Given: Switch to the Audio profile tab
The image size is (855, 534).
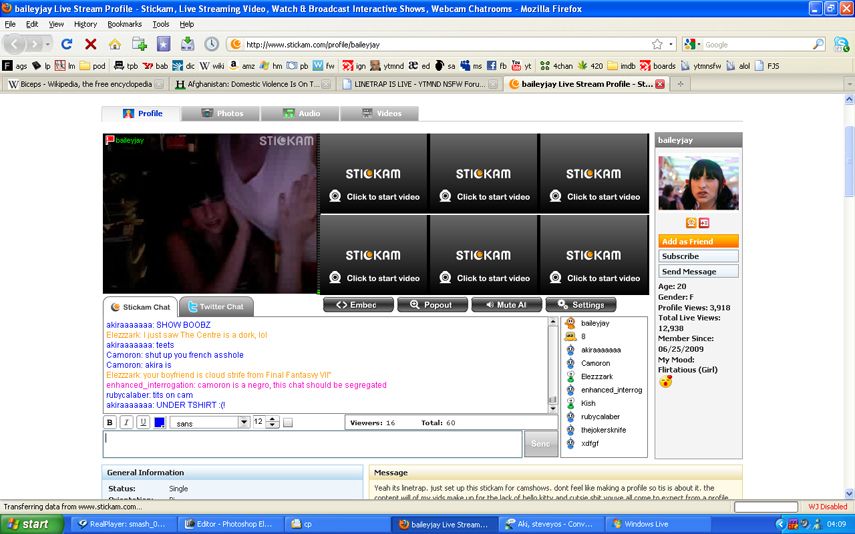Looking at the screenshot, I should pyautogui.click(x=300, y=113).
